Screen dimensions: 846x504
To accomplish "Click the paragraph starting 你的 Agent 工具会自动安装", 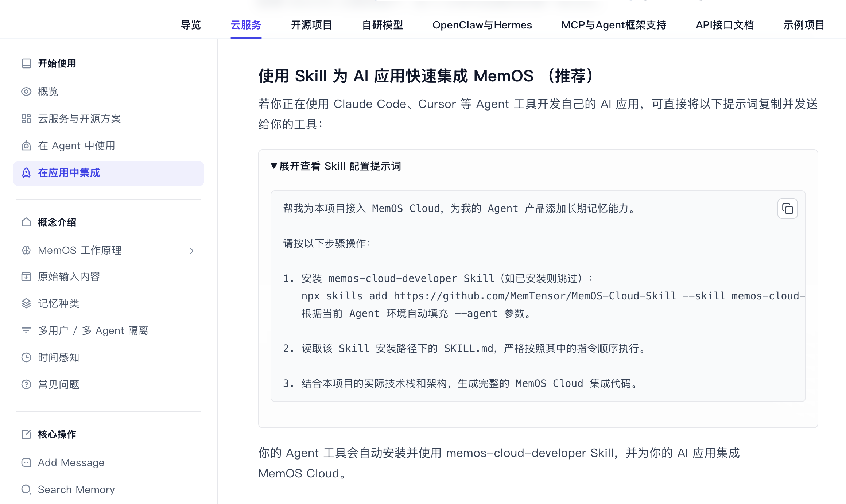I will [x=499, y=463].
